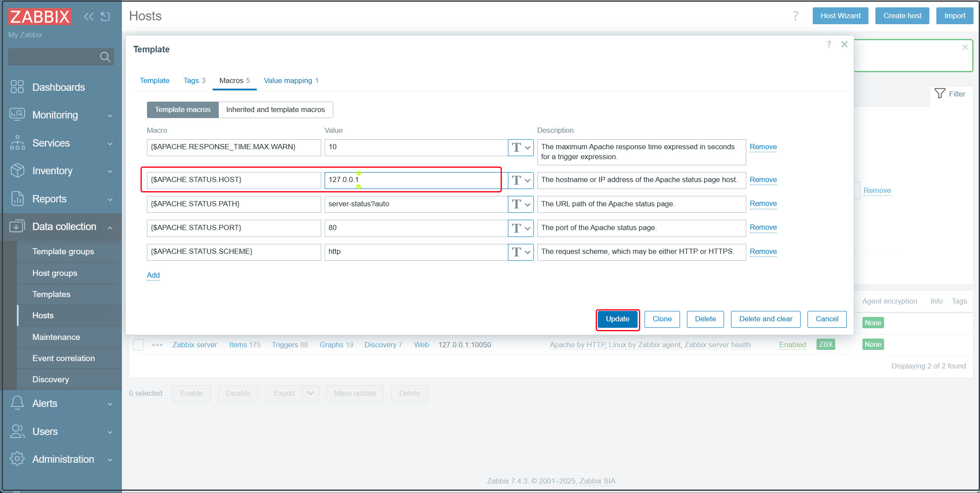Image resolution: width=980 pixels, height=493 pixels.
Task: Tick the Zabbix server row checkbox
Action: [x=138, y=345]
